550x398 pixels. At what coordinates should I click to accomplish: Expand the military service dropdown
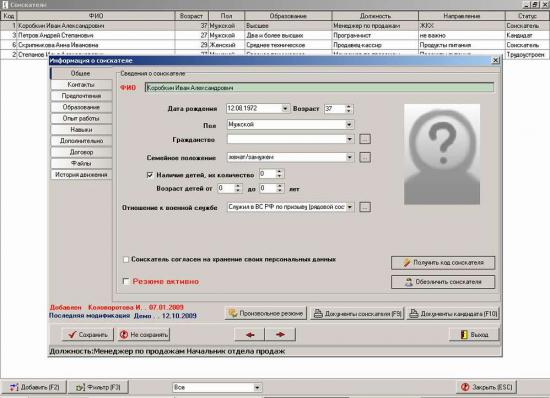(350, 207)
